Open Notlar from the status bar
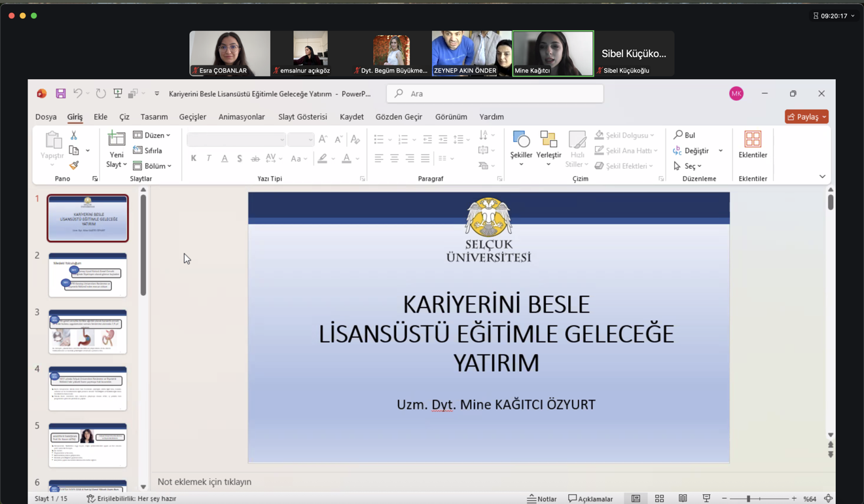The height and width of the screenshot is (504, 864). [541, 498]
